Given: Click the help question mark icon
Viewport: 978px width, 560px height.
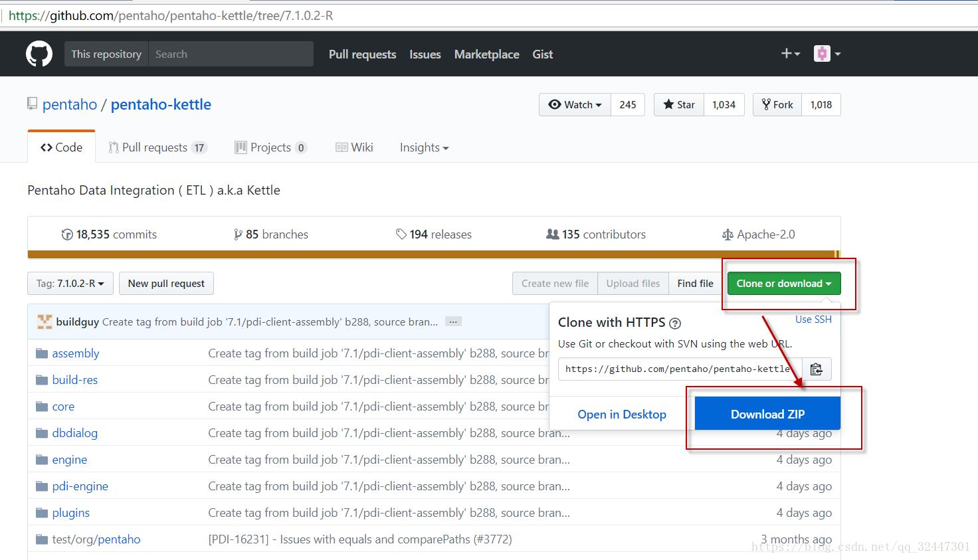Looking at the screenshot, I should point(675,324).
